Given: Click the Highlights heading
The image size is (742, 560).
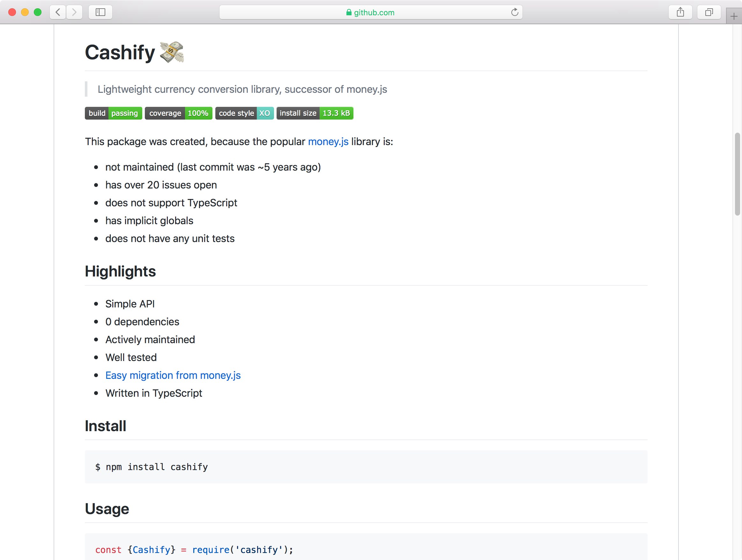Looking at the screenshot, I should [120, 271].
